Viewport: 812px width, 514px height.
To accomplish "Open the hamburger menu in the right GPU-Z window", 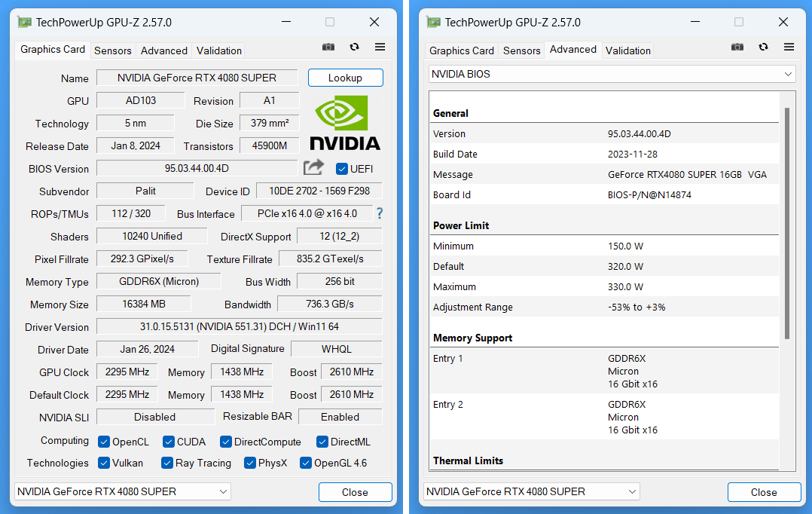I will coord(789,47).
